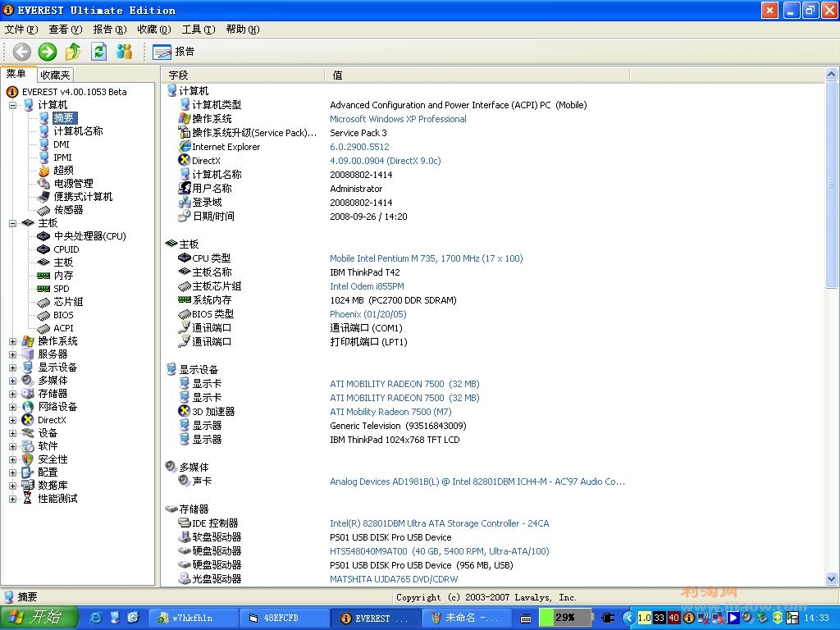Switch to the 48EFCFB taskbar window

pos(283,619)
